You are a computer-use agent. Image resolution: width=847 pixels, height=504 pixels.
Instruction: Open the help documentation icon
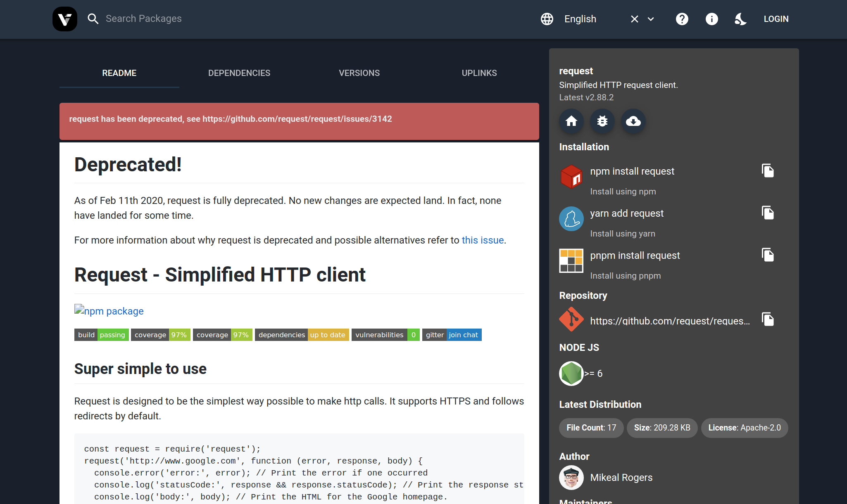click(682, 19)
